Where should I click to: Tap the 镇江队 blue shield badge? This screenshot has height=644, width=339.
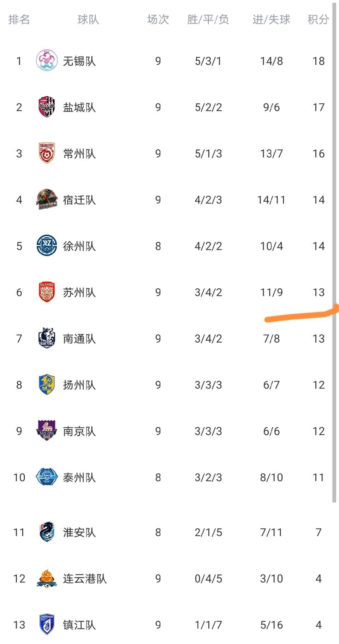47,625
